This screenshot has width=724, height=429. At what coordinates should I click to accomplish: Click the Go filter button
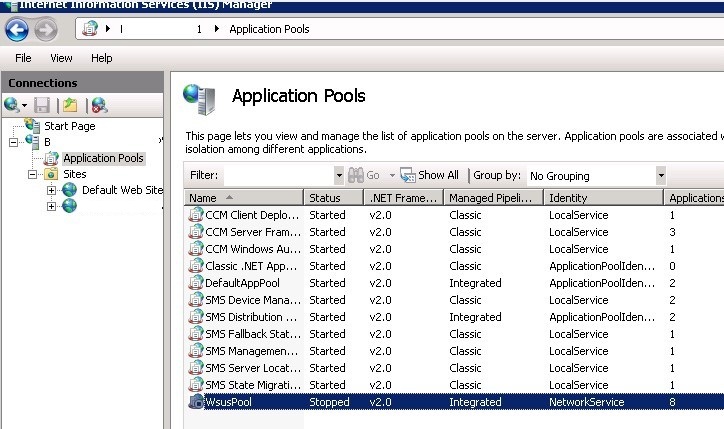point(364,175)
